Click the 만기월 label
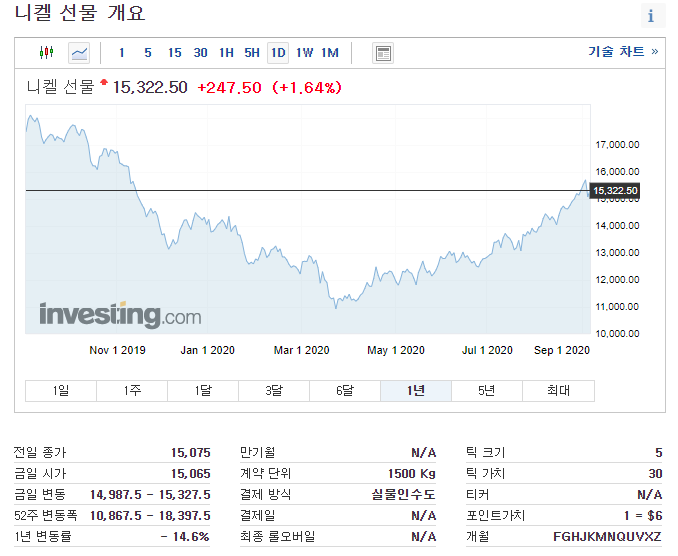678x556 pixels. pos(258,453)
